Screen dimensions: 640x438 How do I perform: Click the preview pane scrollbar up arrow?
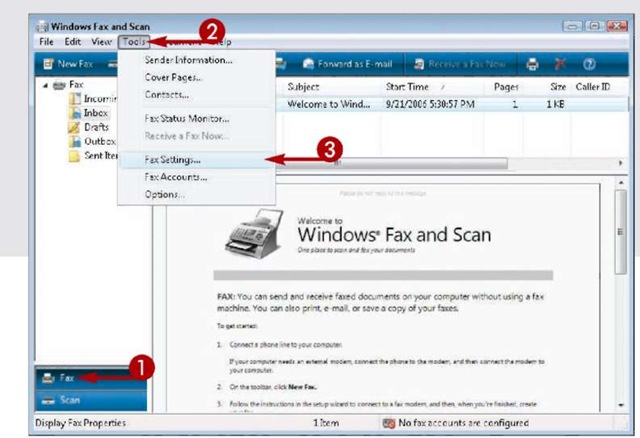coord(621,182)
